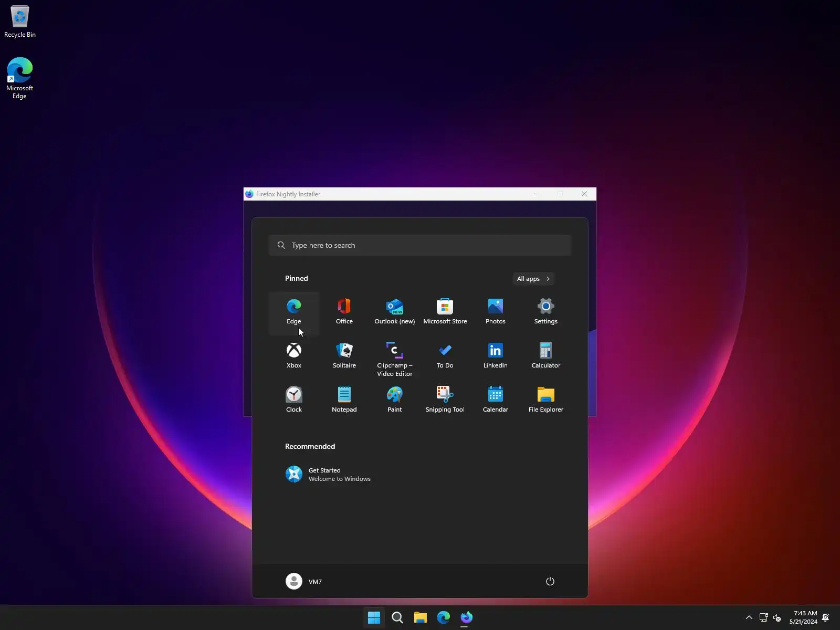
Task: Open taskbar Search magnifier
Action: pyautogui.click(x=397, y=617)
